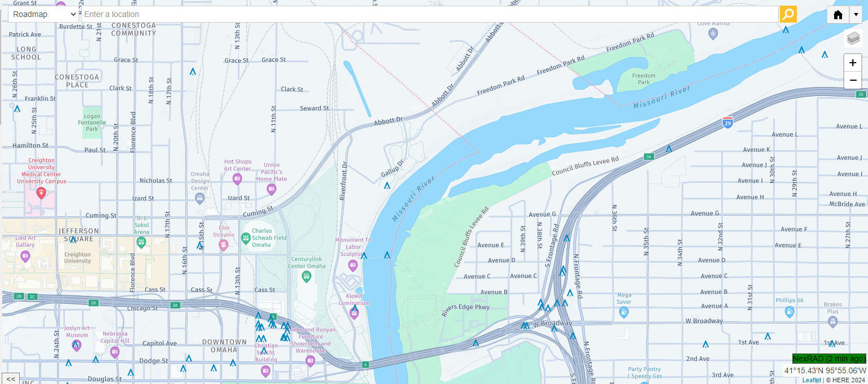Select the Film Streams marker
This screenshot has height=384, width=868.
(x=223, y=245)
